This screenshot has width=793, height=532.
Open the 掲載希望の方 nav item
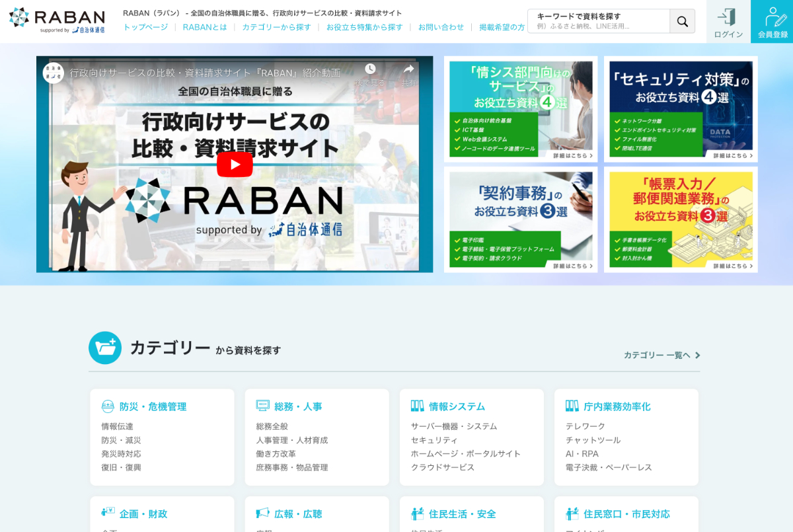tap(502, 27)
